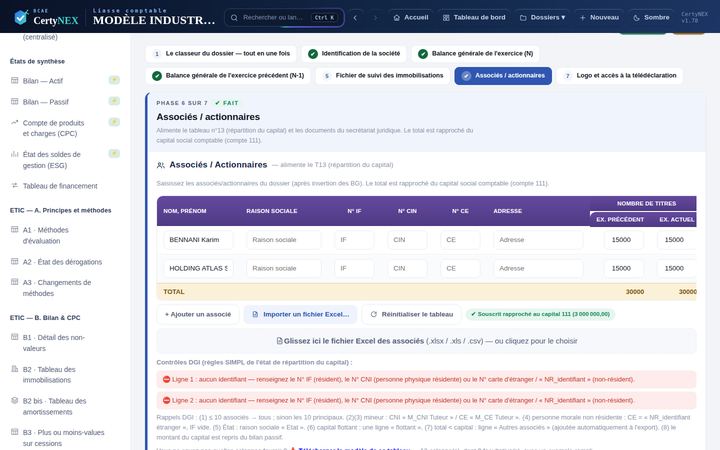Click green check on Balance générale (N)
The image size is (720, 450).
pyautogui.click(x=423, y=54)
